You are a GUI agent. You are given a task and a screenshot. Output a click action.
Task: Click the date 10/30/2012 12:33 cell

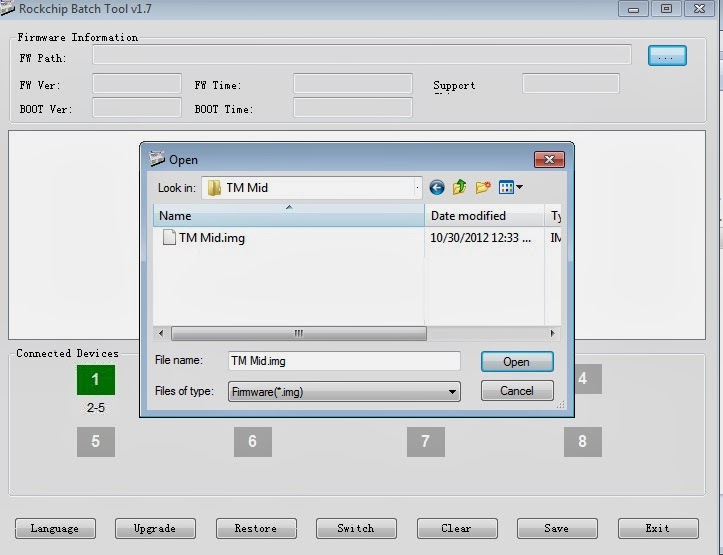pos(480,238)
